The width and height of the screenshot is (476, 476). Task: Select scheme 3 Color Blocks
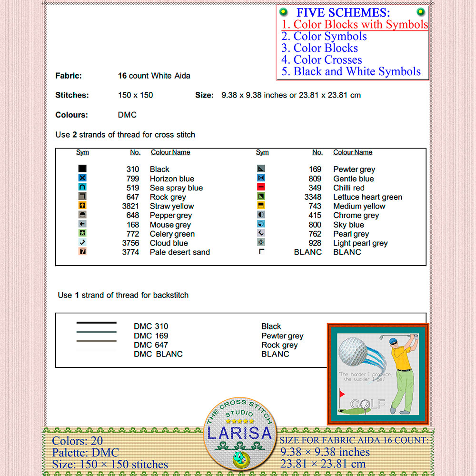pyautogui.click(x=319, y=48)
